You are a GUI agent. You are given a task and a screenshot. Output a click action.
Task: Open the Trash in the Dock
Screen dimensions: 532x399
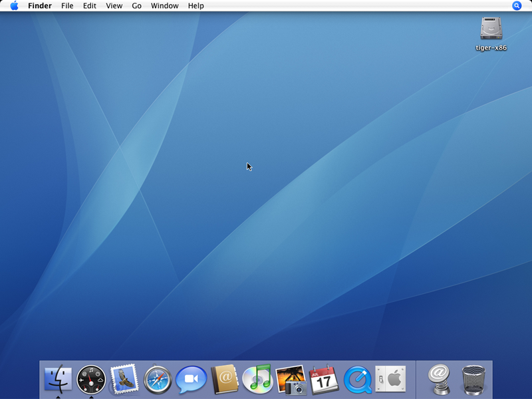coord(473,380)
